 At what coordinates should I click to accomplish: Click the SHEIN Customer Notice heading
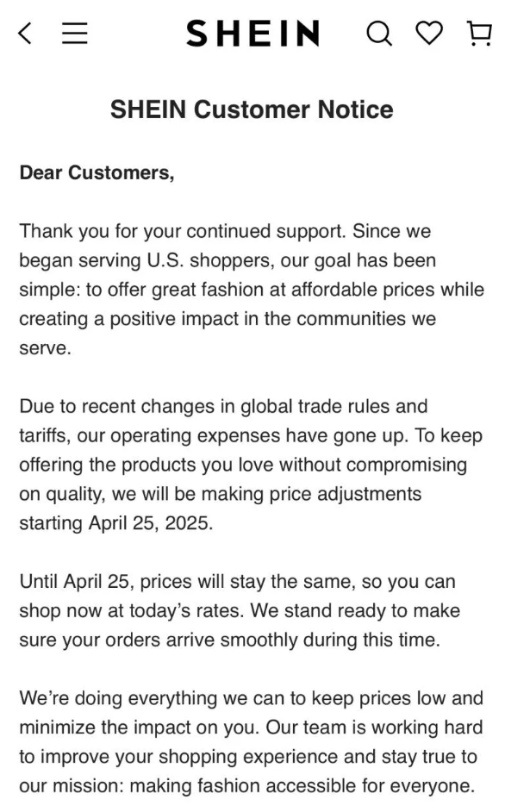252,109
